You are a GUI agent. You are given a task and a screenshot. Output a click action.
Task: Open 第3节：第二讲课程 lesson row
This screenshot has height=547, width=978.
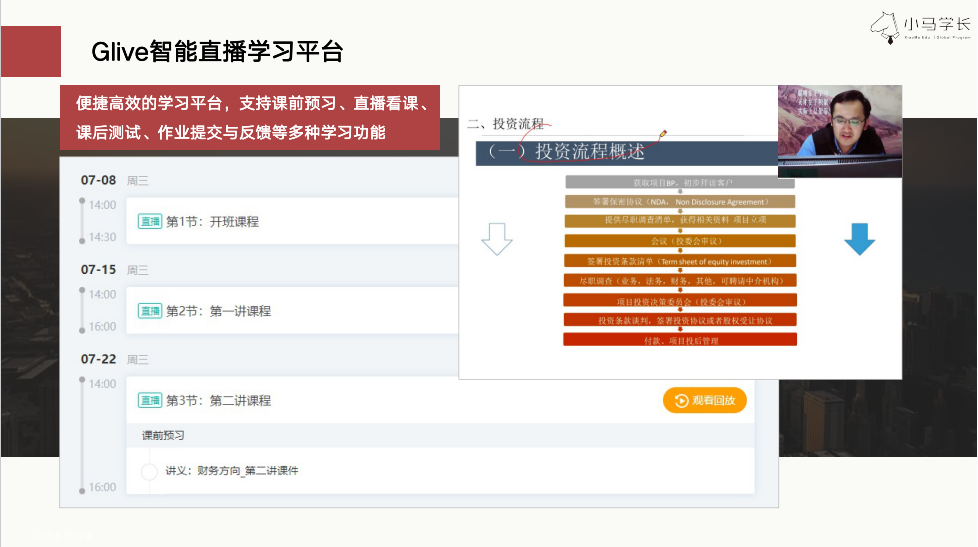(440, 400)
